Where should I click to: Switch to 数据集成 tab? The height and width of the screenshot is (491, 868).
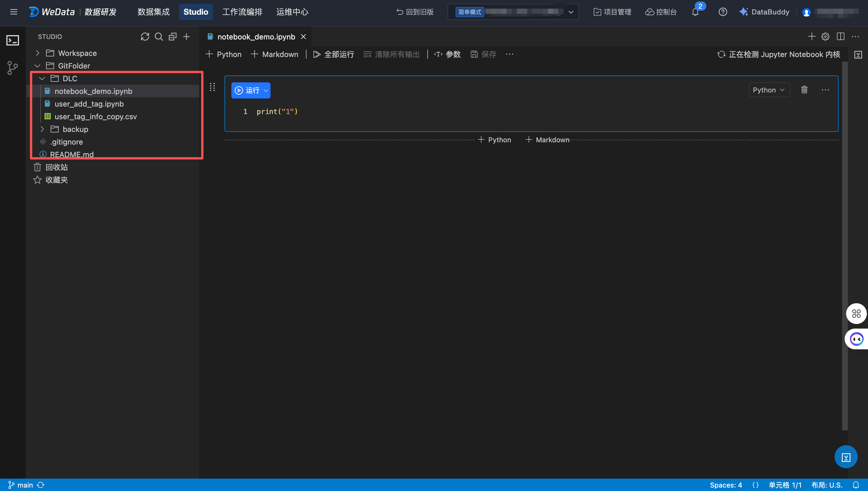click(153, 12)
